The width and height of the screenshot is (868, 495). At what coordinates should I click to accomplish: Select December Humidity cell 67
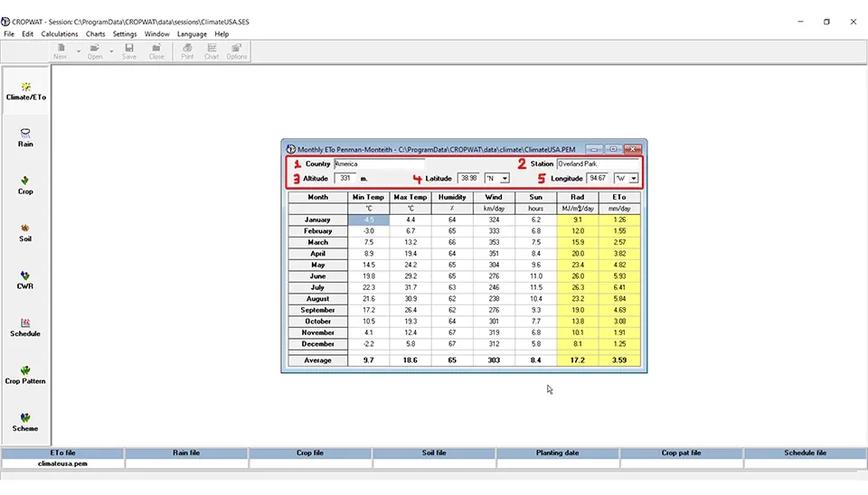(452, 344)
